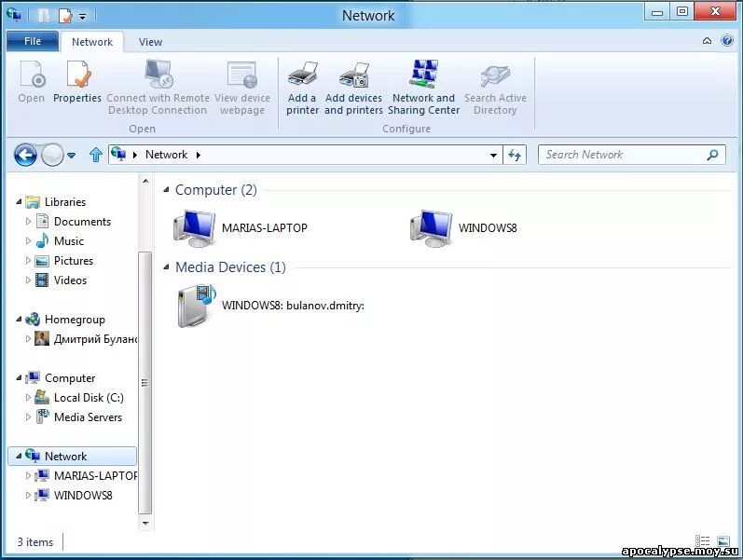Viewport: 743px width, 560px height.
Task: Open Customize Quick Access Toolbar dropdown
Action: coord(82,17)
